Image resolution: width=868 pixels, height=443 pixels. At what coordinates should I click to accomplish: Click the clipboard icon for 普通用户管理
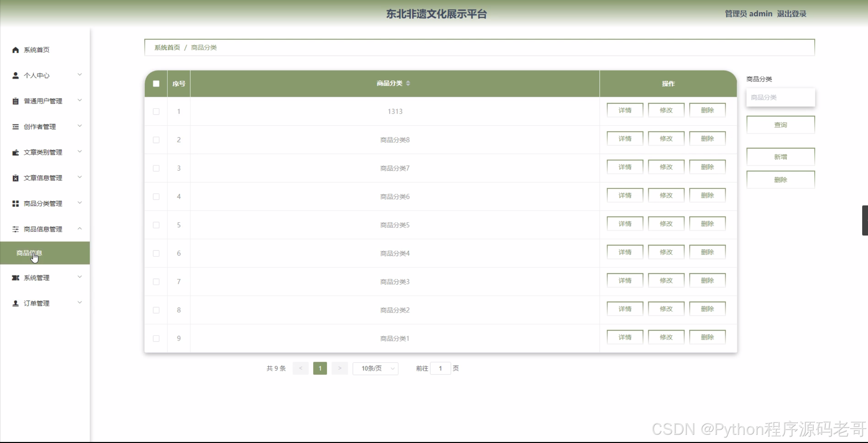(x=15, y=101)
